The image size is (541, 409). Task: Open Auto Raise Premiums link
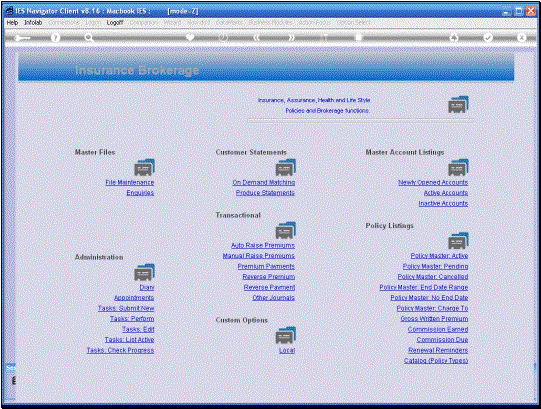tap(263, 245)
